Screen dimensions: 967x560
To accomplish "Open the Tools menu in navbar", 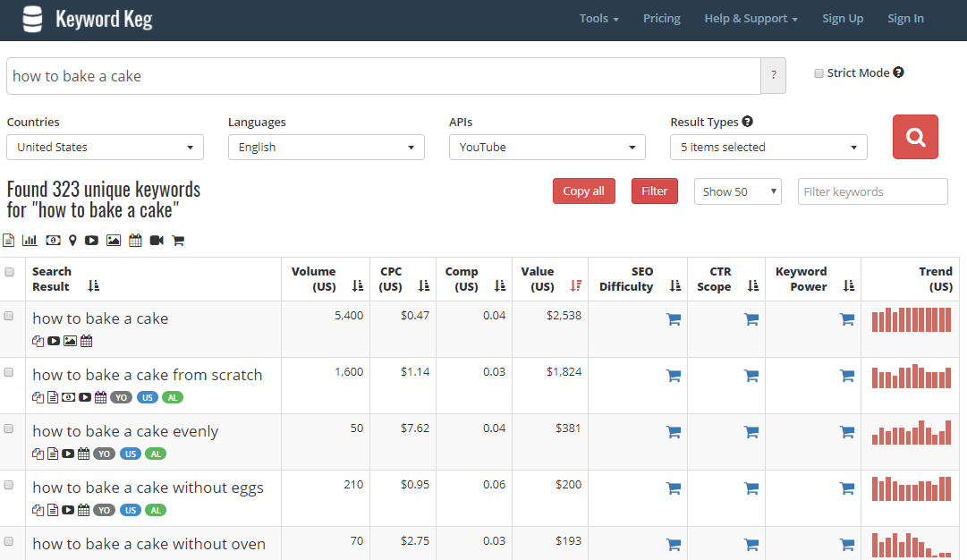I will 598,19.
